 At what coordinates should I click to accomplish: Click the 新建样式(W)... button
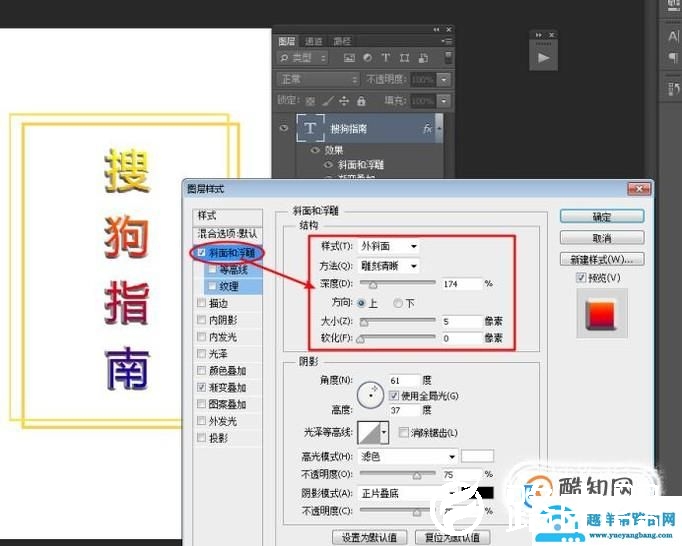point(602,260)
